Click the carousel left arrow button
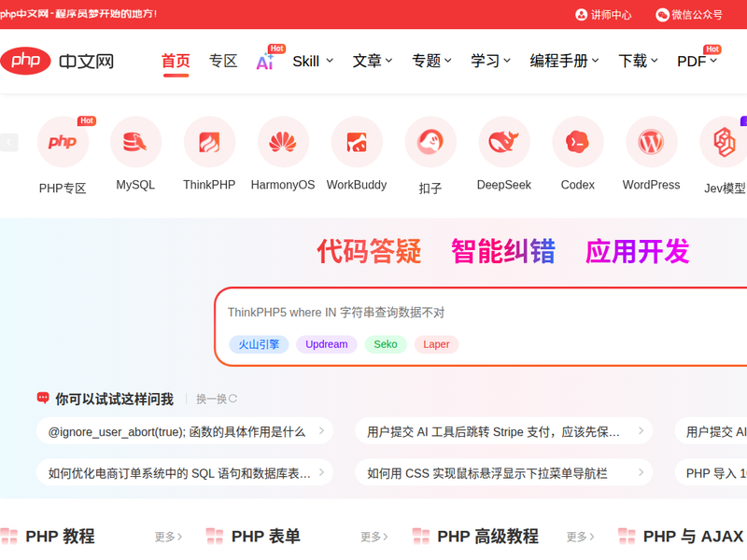 (x=9, y=143)
